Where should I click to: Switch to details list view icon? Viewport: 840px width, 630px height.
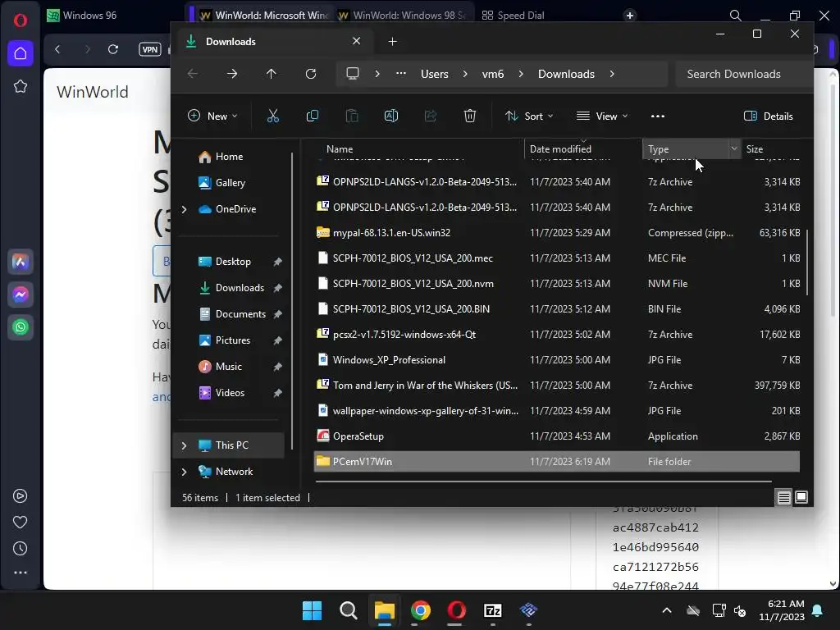[x=783, y=498]
